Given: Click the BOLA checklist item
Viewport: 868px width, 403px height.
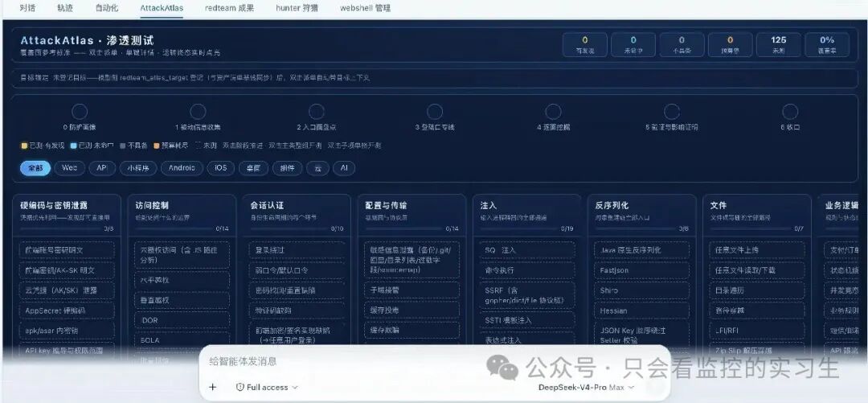Looking at the screenshot, I should 182,340.
